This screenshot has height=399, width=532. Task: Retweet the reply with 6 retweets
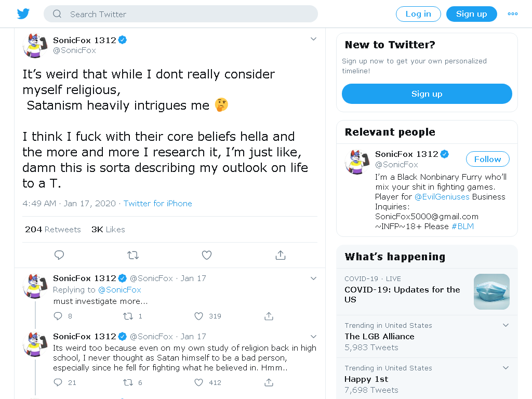click(128, 383)
